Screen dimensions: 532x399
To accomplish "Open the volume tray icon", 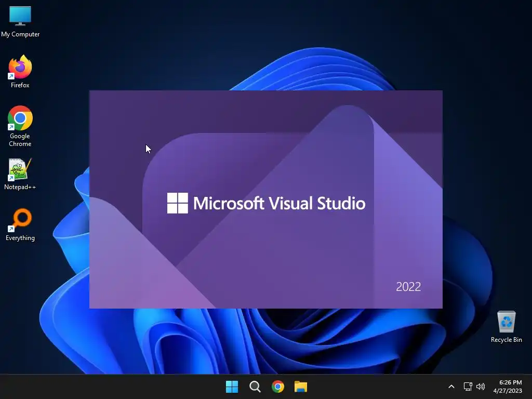I will (x=481, y=387).
